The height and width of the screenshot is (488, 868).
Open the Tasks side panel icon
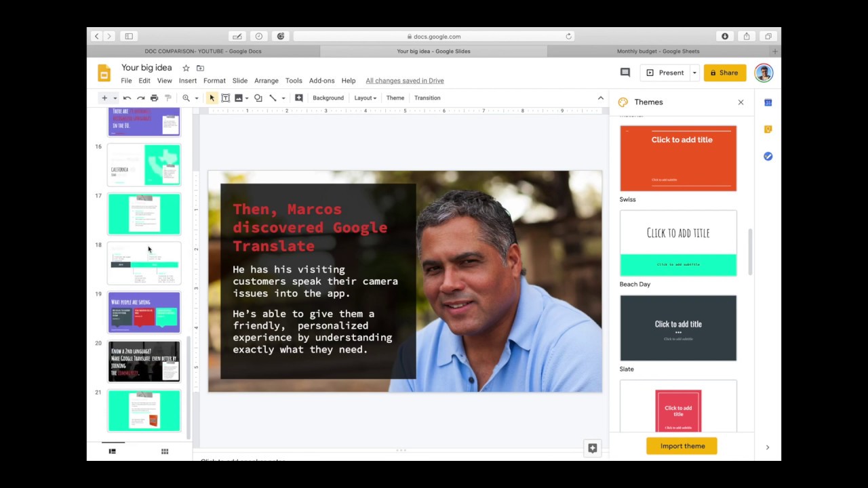768,156
